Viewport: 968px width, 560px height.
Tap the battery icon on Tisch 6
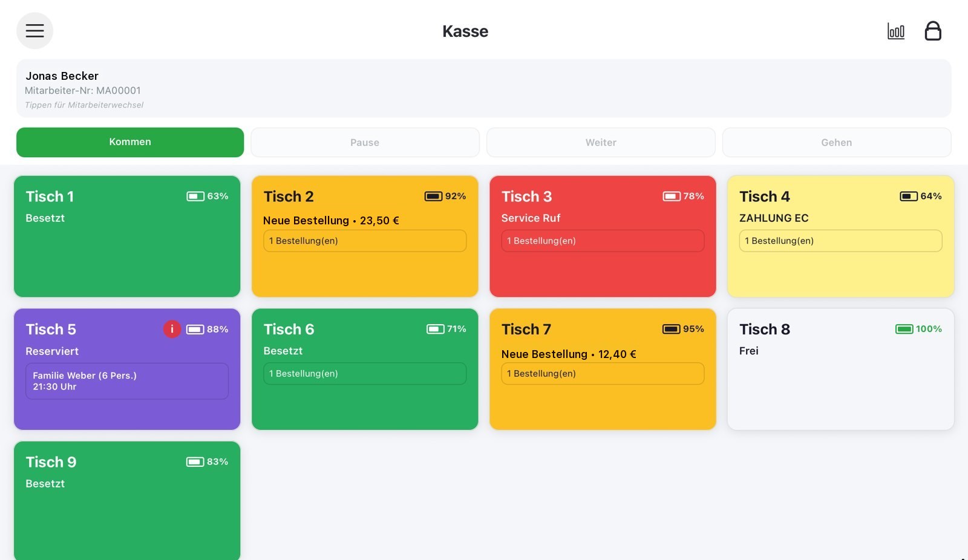point(436,329)
